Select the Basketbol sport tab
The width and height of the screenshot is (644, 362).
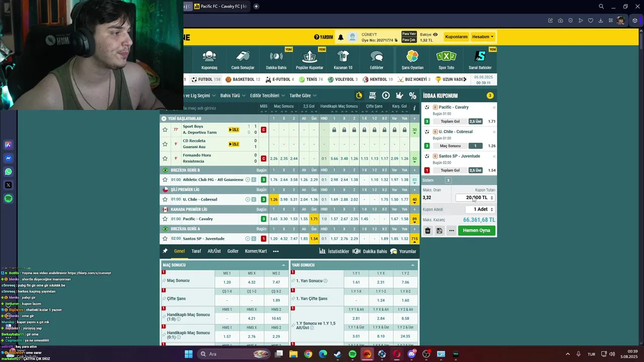(x=243, y=79)
